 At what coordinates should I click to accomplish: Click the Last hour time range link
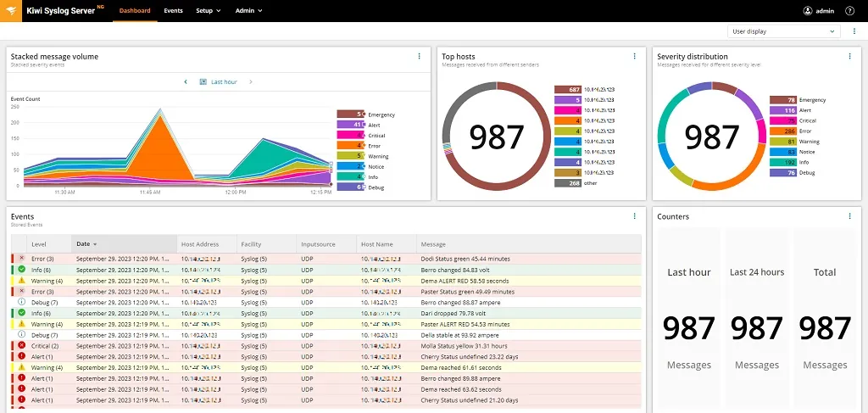coord(224,82)
